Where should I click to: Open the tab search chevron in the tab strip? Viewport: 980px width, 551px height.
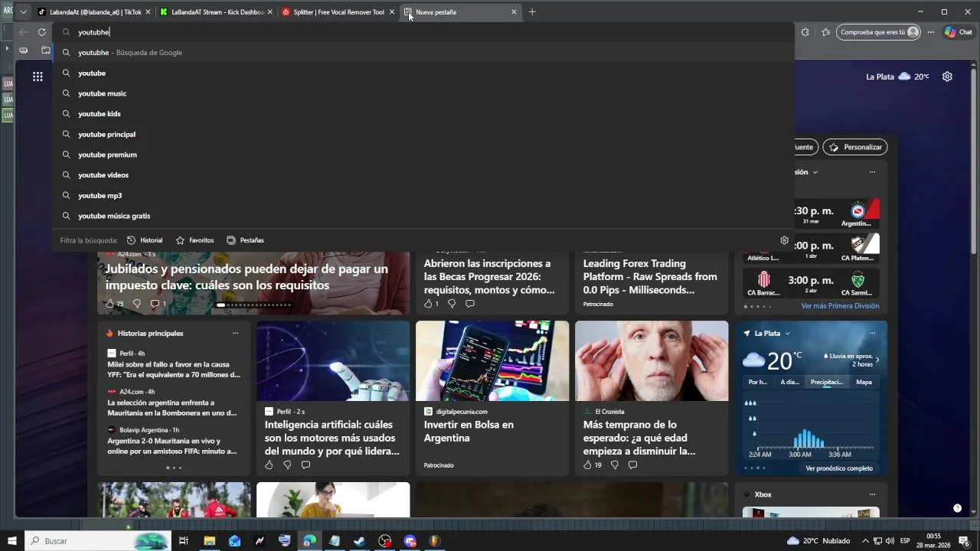tap(24, 12)
